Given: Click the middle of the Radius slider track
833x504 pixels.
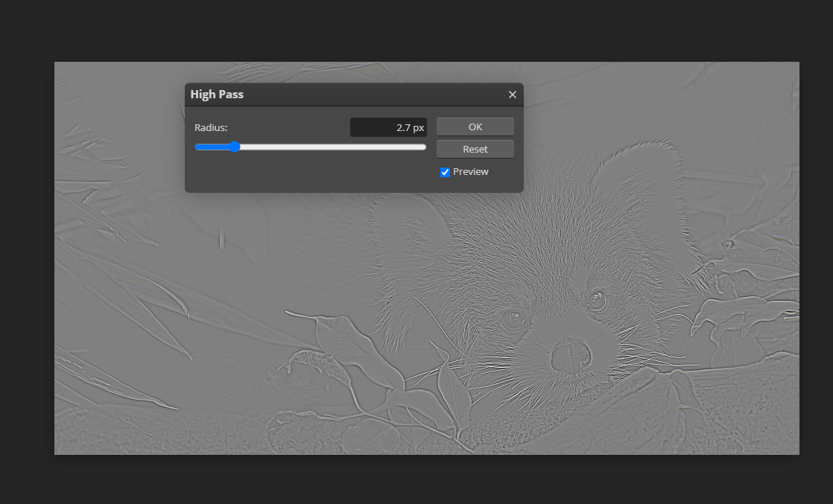Looking at the screenshot, I should point(311,147).
